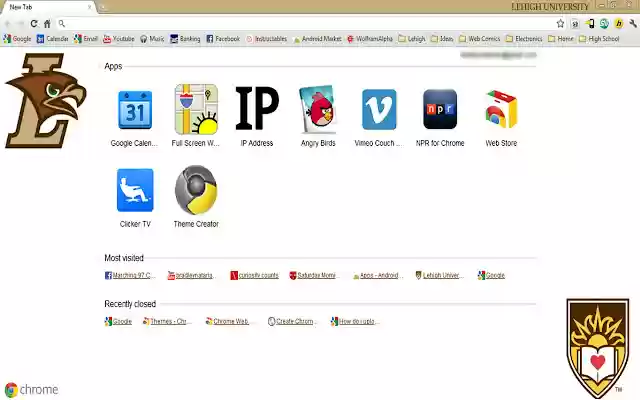The height and width of the screenshot is (400, 640).
Task: Reopen recently closed Google tab
Action: [118, 322]
